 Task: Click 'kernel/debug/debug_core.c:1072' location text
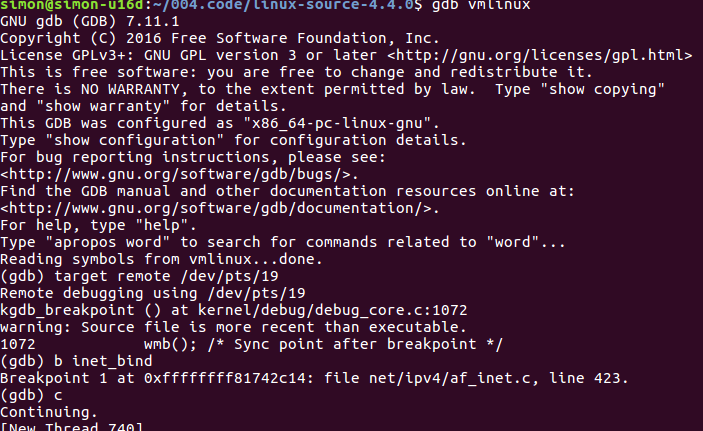333,310
